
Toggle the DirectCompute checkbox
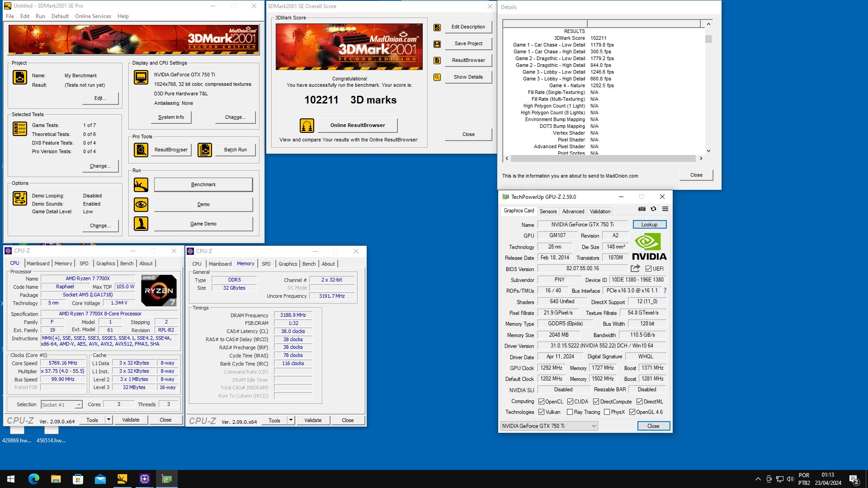(596, 402)
